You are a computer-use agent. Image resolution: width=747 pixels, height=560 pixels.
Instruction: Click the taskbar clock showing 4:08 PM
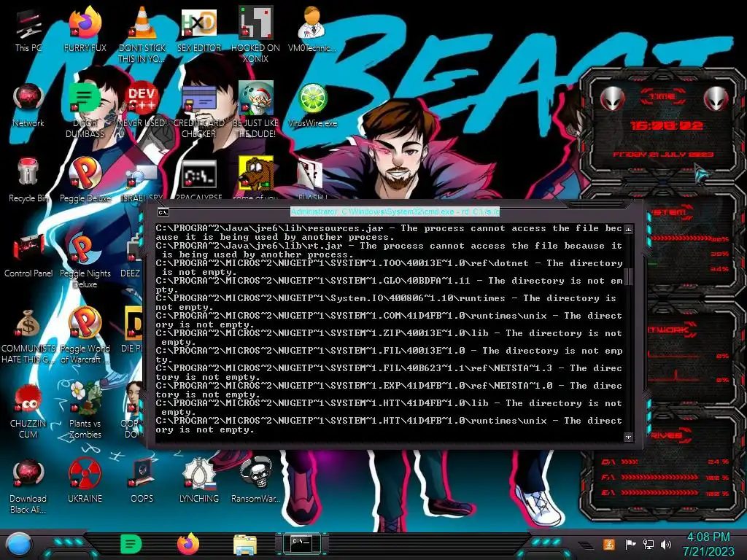[708, 544]
